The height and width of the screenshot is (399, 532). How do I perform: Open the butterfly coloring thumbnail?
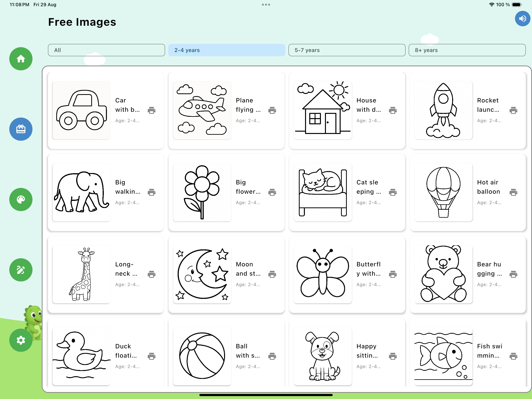coord(323,274)
